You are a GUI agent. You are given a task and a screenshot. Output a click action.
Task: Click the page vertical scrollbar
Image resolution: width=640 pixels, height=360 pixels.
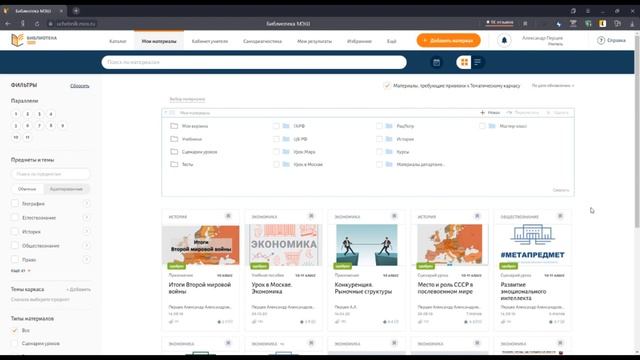[x=637, y=131]
